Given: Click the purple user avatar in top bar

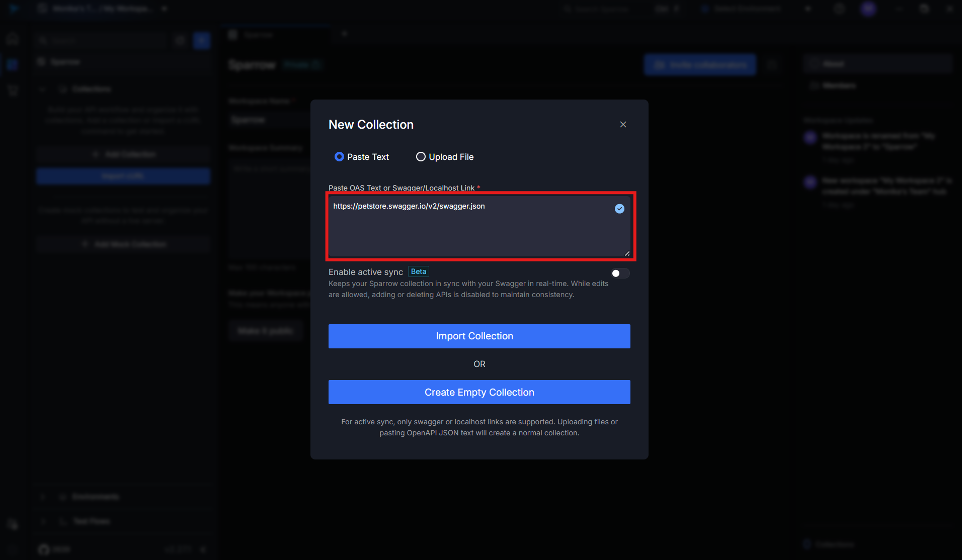Looking at the screenshot, I should tap(868, 9).
